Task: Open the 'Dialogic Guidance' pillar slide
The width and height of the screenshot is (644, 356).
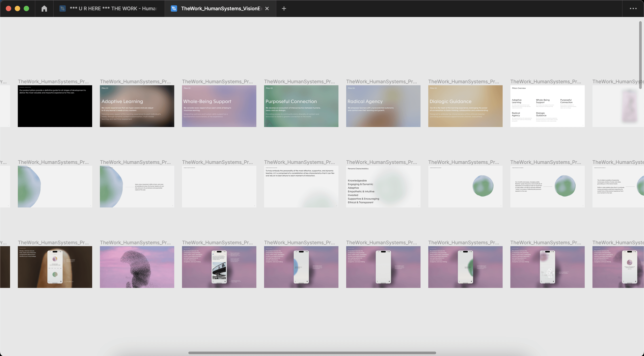Action: tap(465, 106)
